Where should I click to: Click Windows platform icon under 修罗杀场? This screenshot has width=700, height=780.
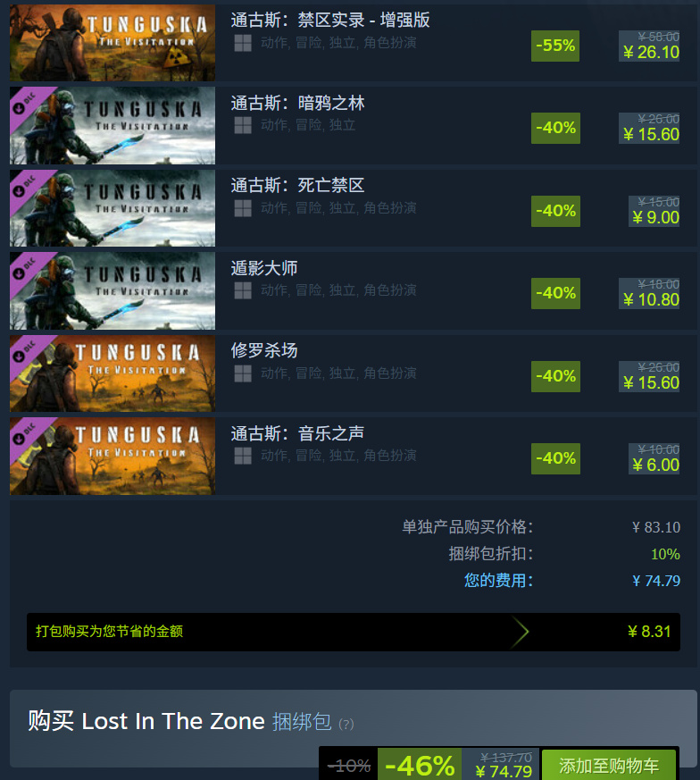[x=243, y=373]
